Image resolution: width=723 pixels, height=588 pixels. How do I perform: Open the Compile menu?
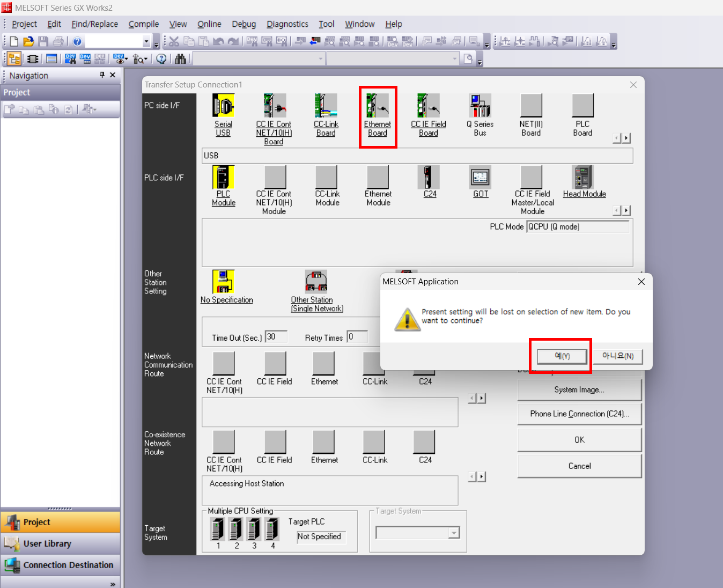coord(144,24)
